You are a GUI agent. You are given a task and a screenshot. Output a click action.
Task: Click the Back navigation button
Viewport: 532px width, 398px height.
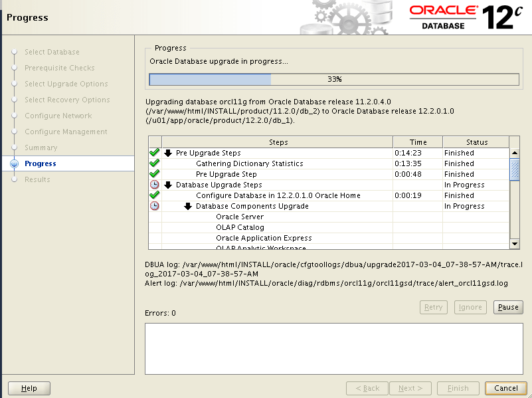[x=367, y=388]
